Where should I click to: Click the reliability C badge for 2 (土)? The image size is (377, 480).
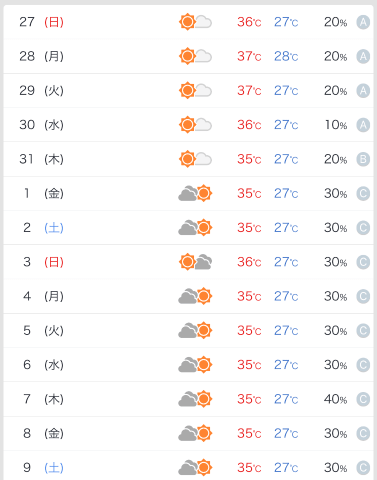point(363,228)
